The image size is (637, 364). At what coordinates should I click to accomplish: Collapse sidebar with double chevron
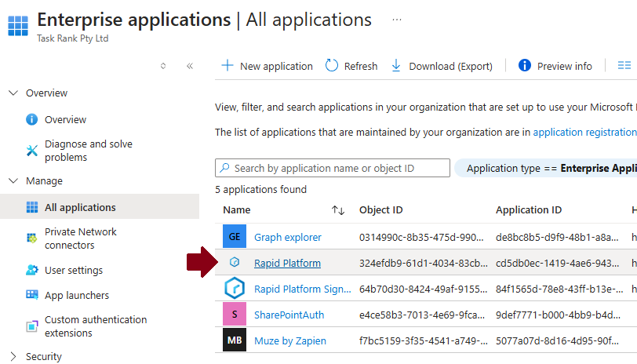190,66
